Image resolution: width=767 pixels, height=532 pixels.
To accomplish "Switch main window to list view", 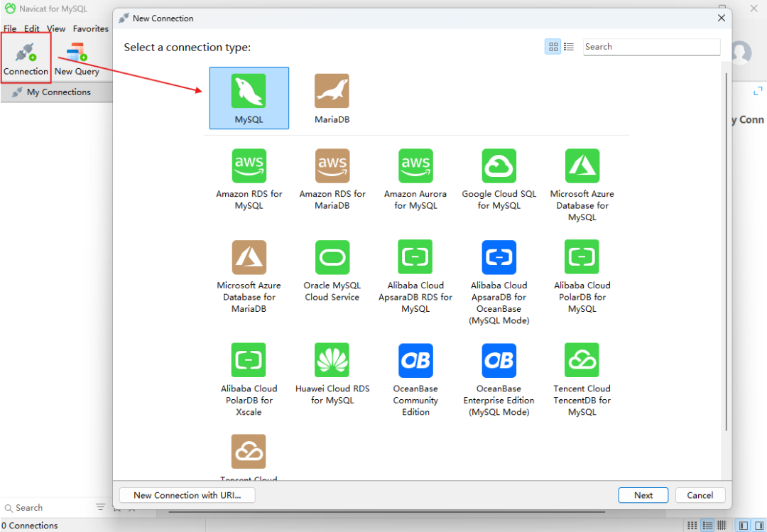I will tap(707, 525).
